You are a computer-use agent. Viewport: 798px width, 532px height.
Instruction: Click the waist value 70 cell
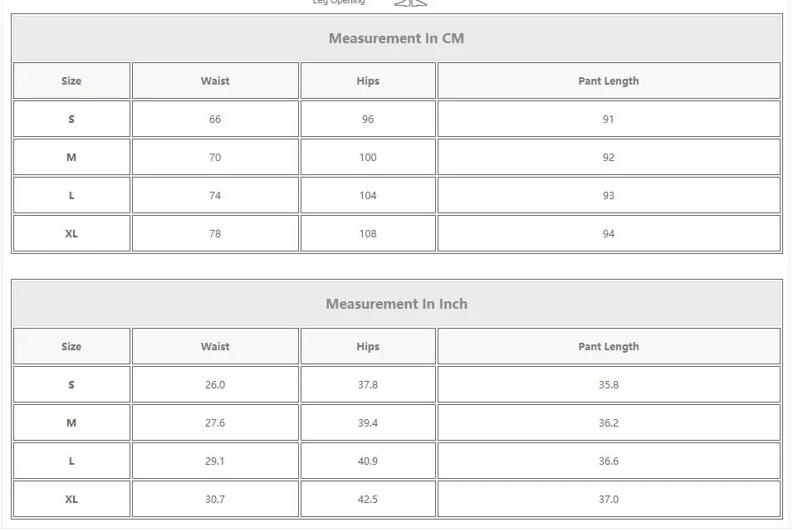215,157
